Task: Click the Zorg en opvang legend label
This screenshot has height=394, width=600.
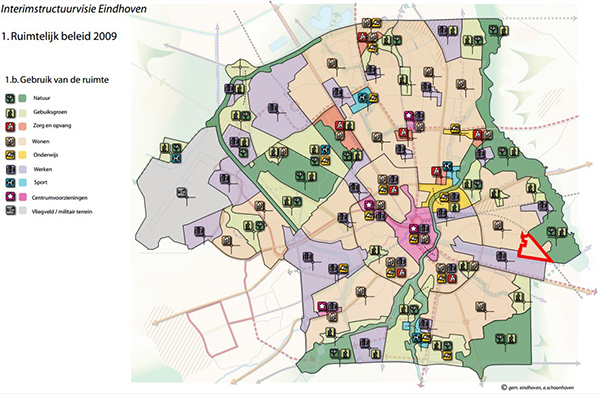Action: click(x=52, y=125)
